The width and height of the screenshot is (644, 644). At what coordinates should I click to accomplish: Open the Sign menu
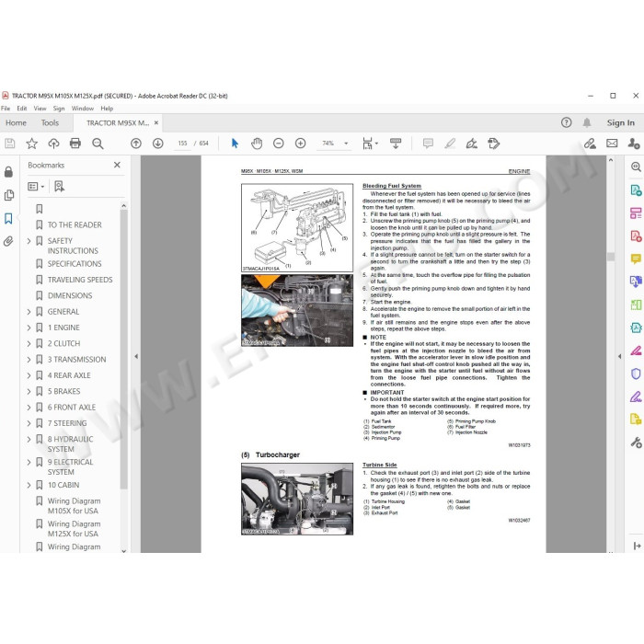[x=59, y=109]
